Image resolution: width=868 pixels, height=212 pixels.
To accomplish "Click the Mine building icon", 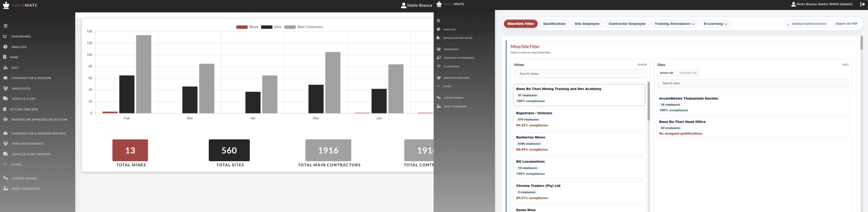I will point(5,57).
